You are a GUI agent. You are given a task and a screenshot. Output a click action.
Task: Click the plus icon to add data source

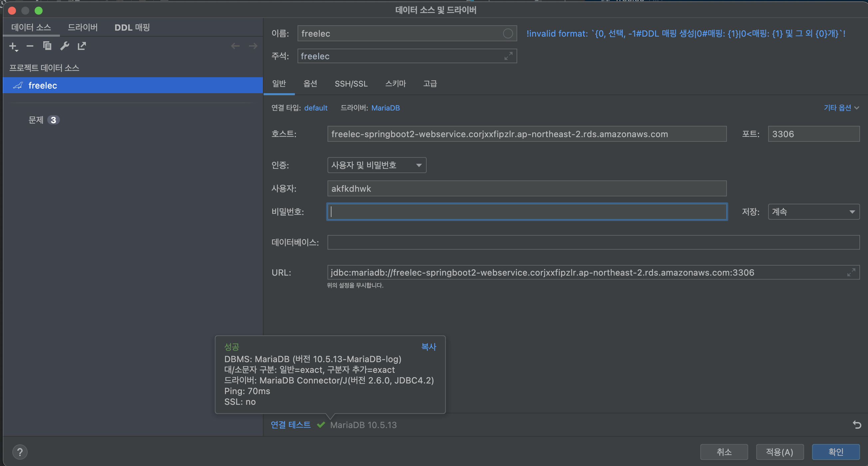coord(13,46)
